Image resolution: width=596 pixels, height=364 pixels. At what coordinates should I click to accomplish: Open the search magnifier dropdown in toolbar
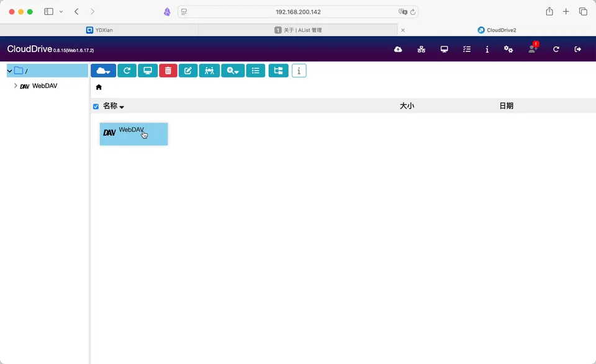point(233,71)
